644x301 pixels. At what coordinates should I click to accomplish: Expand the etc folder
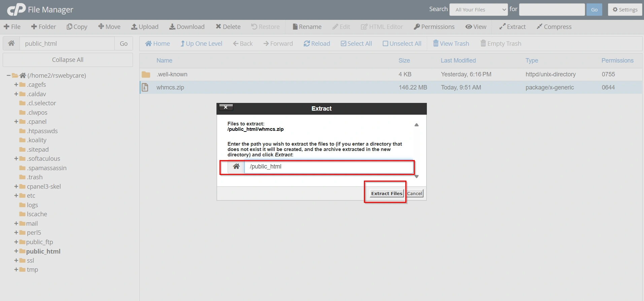point(16,195)
